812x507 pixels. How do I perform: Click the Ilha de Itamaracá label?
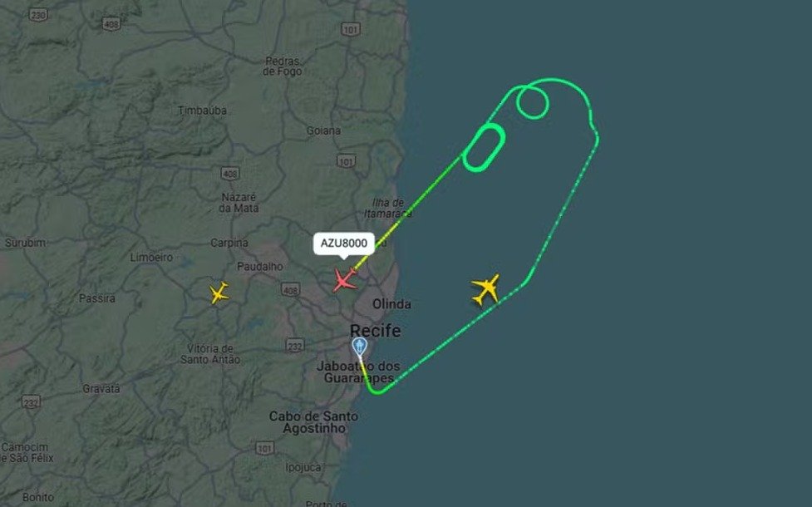pos(386,208)
